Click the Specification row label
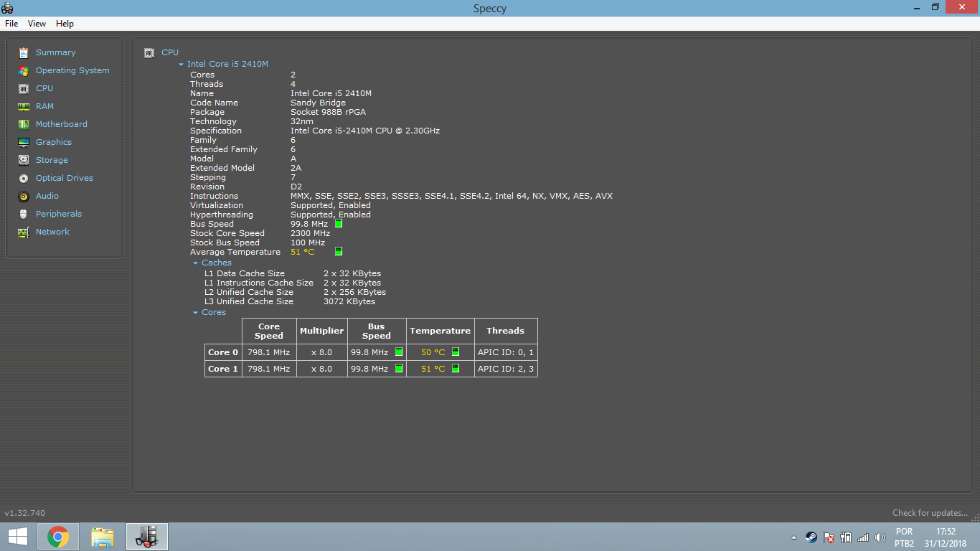The image size is (980, 551). tap(216, 131)
